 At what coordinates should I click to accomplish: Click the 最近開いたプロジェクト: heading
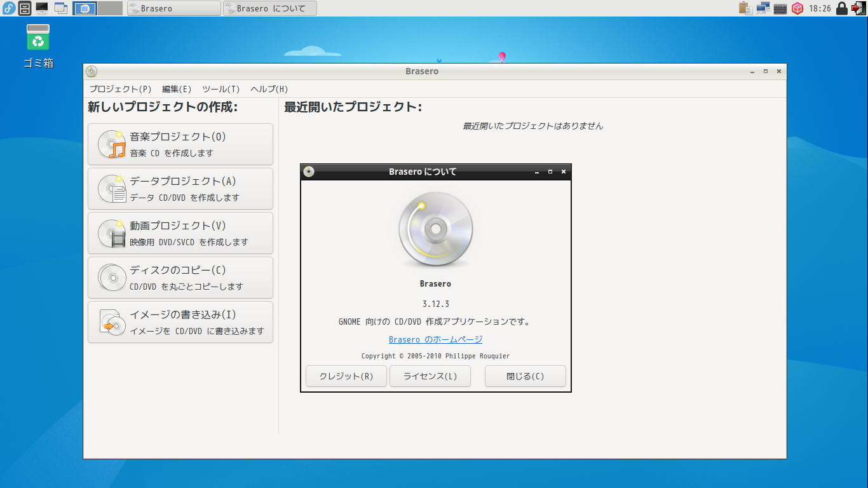(x=353, y=107)
